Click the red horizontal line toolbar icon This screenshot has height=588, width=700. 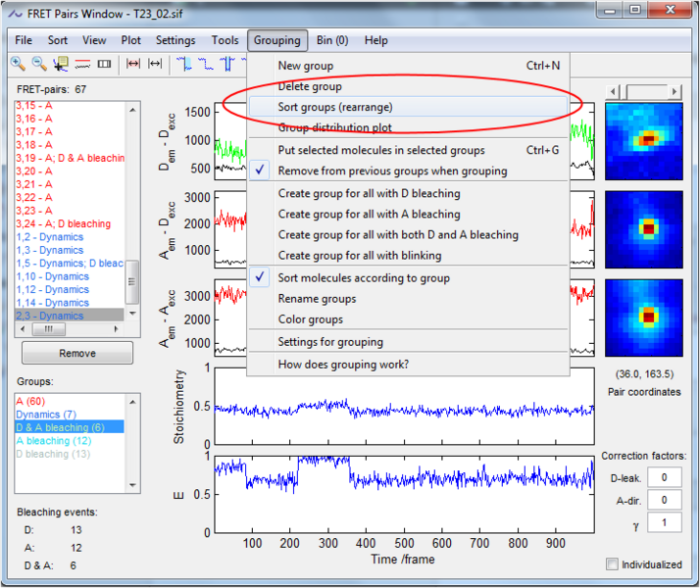(81, 64)
